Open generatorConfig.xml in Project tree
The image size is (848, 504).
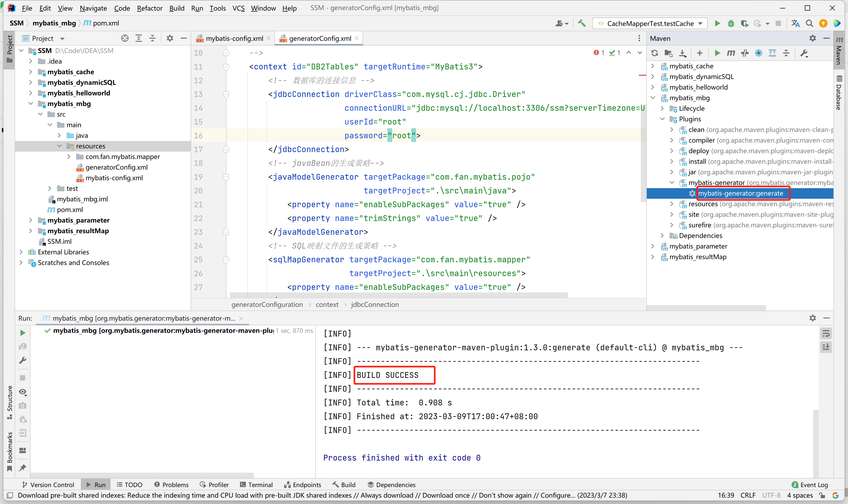point(116,167)
